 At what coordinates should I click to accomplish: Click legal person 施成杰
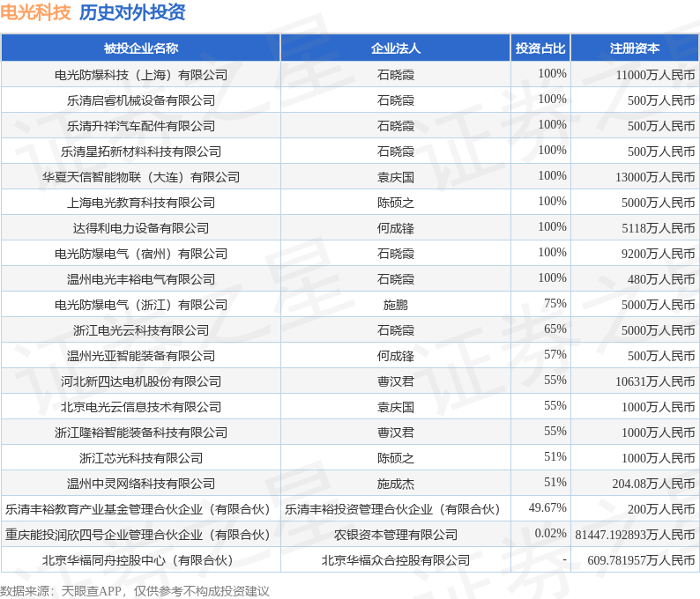[396, 484]
